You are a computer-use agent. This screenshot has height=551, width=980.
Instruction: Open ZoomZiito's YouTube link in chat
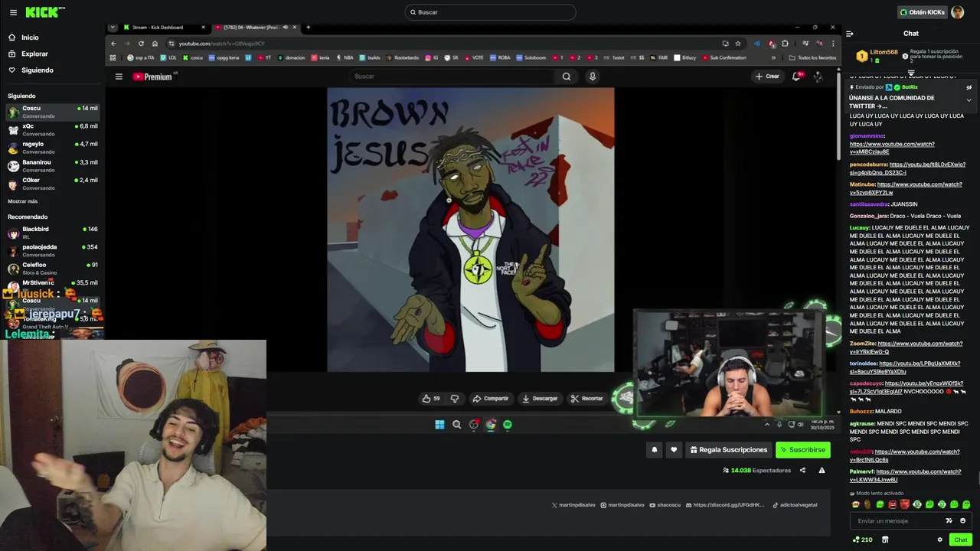[x=906, y=347]
